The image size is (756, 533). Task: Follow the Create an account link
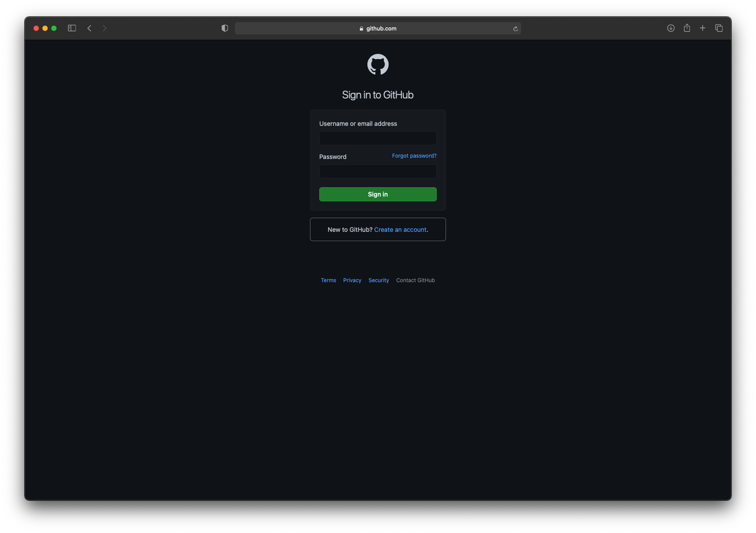400,230
